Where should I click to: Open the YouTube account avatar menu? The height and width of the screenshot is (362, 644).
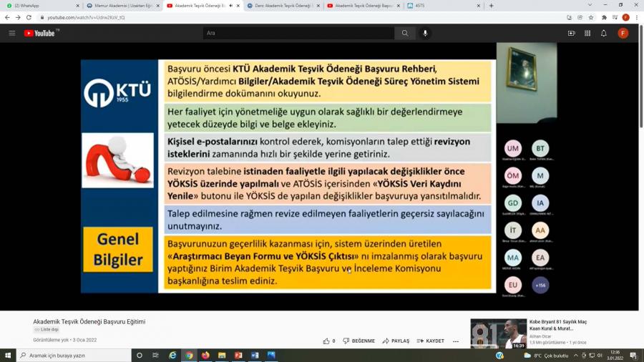pos(623,33)
